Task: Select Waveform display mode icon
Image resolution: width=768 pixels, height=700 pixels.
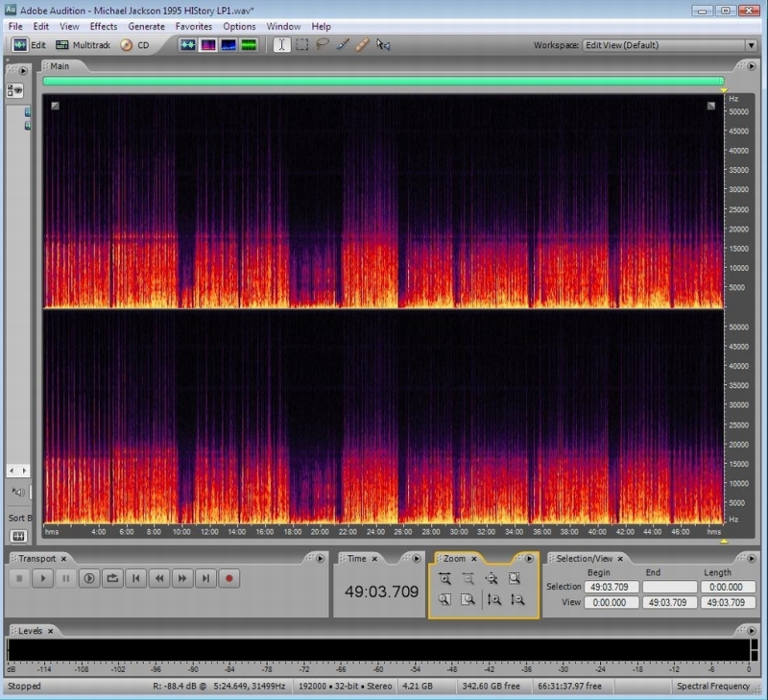Action: click(x=188, y=45)
